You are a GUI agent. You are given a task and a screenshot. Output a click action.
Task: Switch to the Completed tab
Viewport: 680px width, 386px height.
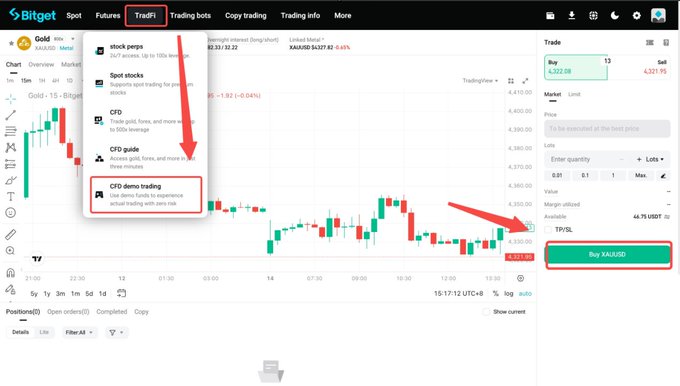click(112, 312)
